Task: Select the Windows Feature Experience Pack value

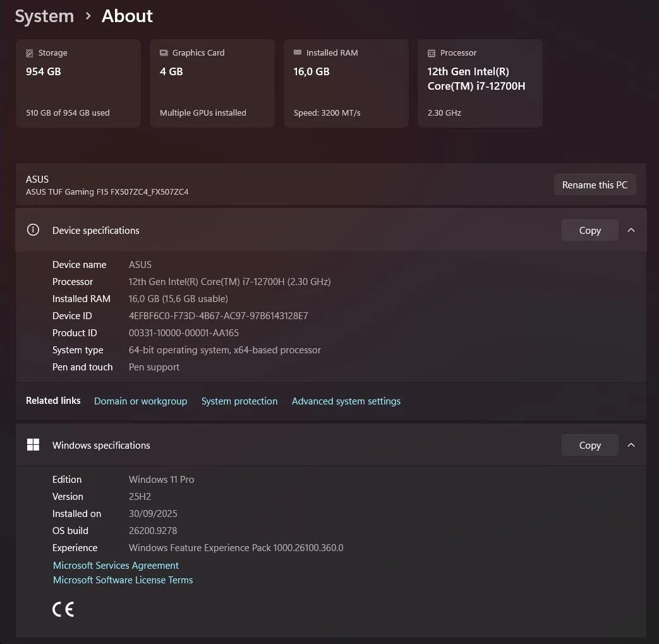Action: pyautogui.click(x=236, y=548)
